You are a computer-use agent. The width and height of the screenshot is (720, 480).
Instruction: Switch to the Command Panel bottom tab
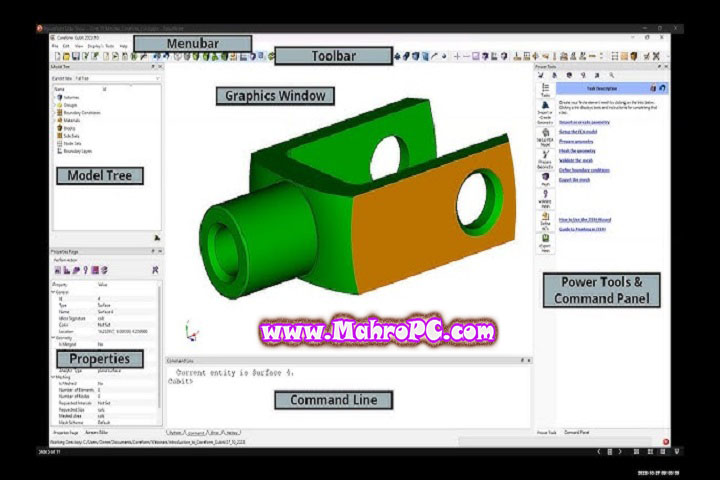(x=576, y=433)
